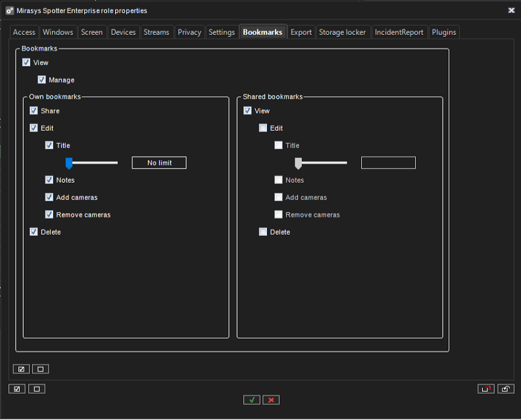Click the 'No limit' field
This screenshot has height=420, width=521.
pos(159,163)
